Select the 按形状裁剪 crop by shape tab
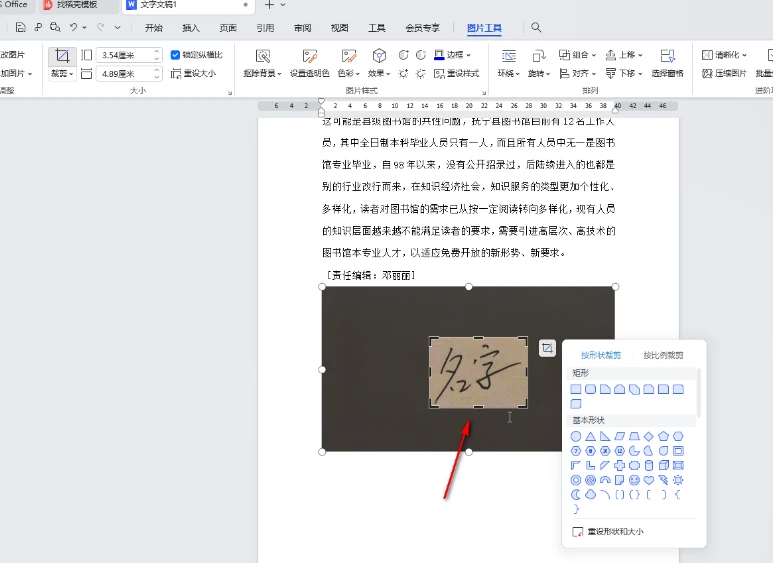The image size is (773, 563). click(600, 355)
